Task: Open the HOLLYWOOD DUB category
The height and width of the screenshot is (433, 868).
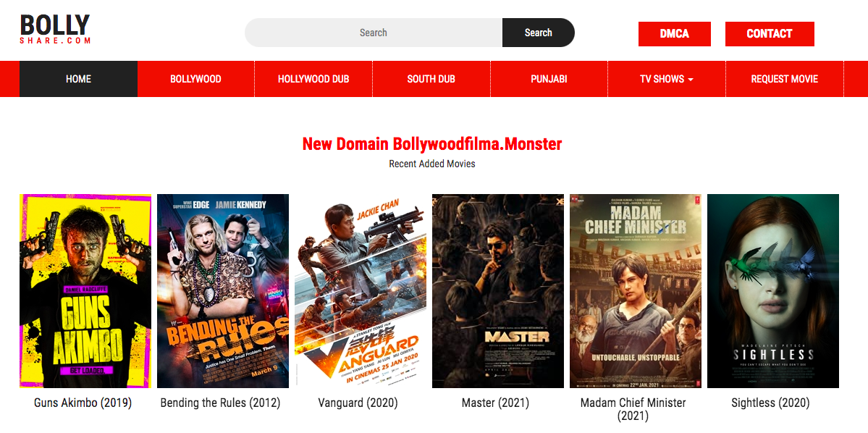Action: [x=314, y=79]
